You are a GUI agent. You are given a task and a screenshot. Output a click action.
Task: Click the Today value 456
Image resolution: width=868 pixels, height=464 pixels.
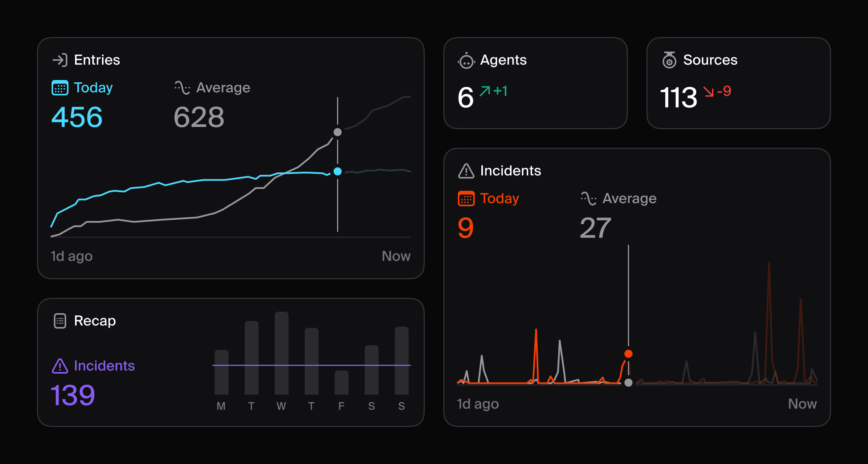coord(77,117)
